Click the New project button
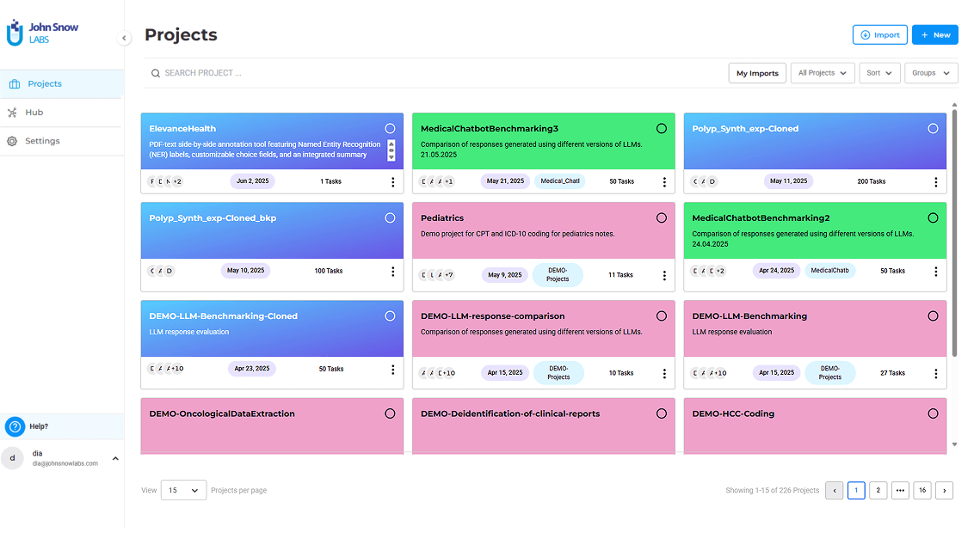The width and height of the screenshot is (980, 539). [935, 35]
